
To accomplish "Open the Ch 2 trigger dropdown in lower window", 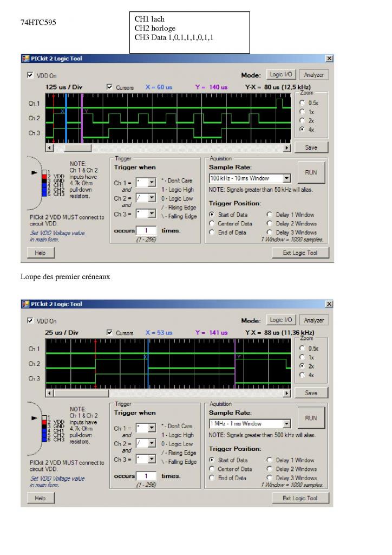I will (x=152, y=443).
